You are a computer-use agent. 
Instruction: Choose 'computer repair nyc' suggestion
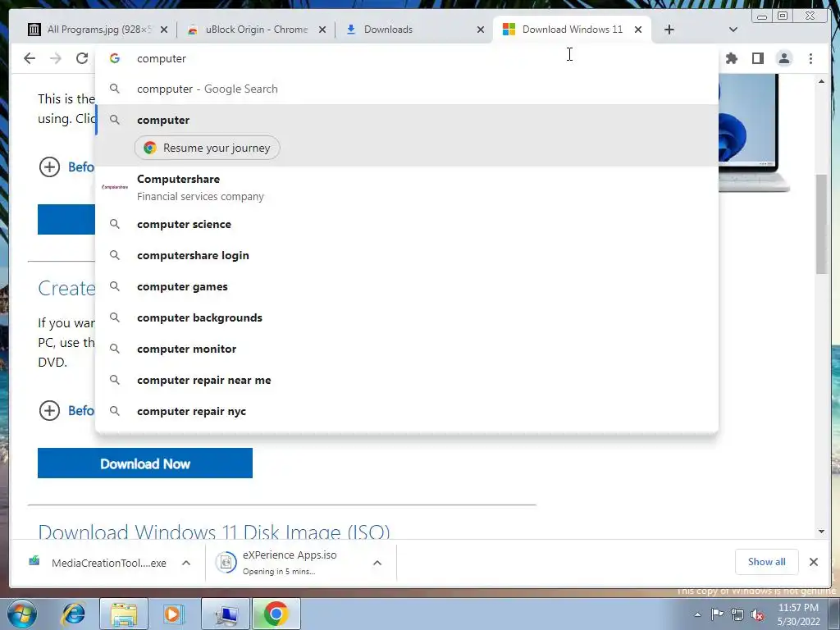pos(407,411)
